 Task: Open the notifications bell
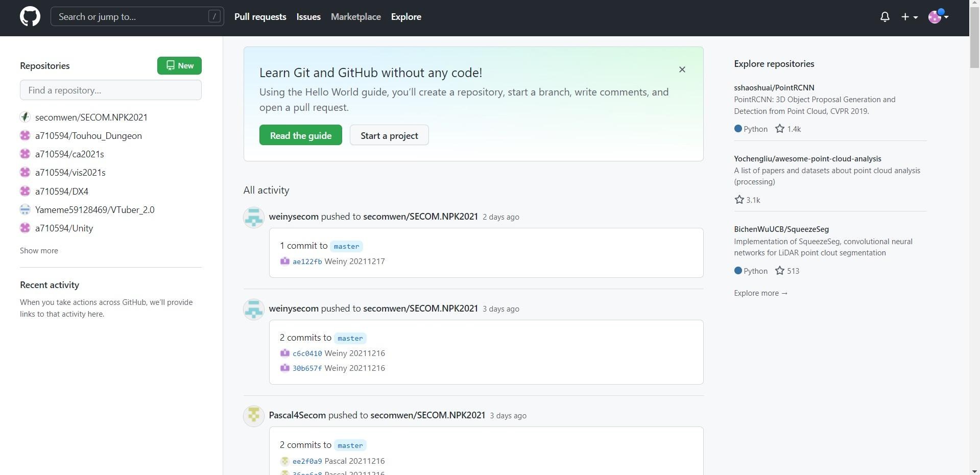pos(885,17)
